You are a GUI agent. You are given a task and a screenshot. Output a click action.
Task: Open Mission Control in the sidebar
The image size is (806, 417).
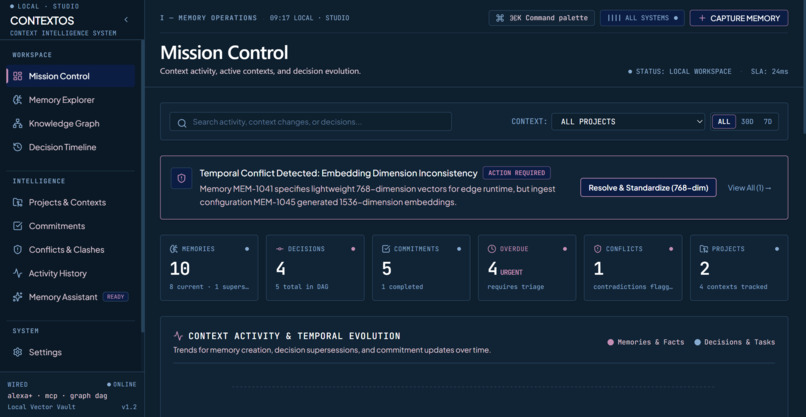70,76
